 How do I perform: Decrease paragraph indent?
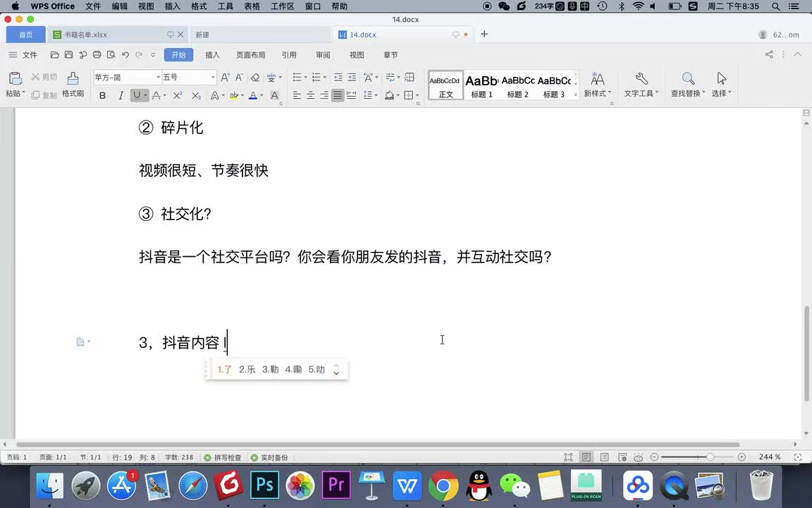pyautogui.click(x=338, y=77)
